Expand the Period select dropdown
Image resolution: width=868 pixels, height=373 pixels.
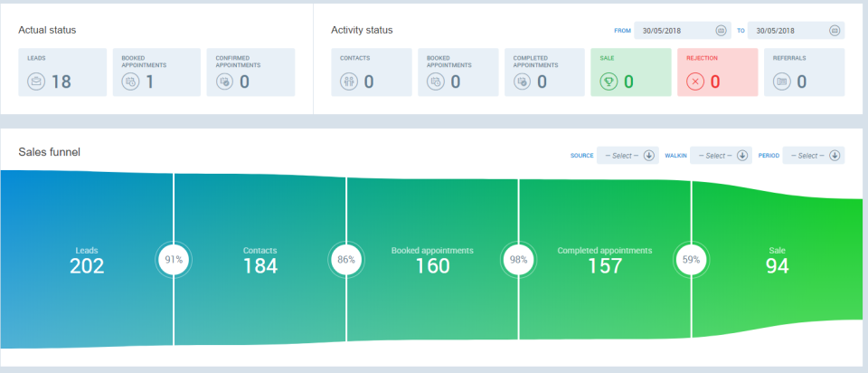pyautogui.click(x=835, y=156)
